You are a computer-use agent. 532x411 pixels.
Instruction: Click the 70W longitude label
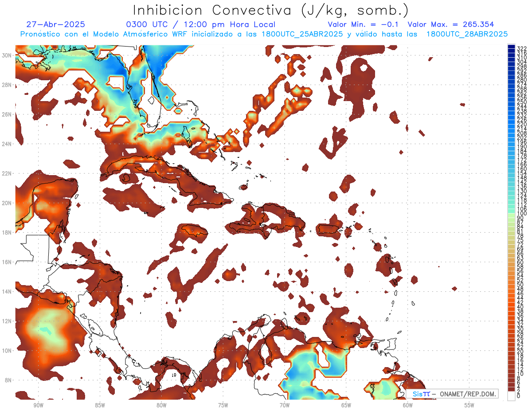[285, 406]
